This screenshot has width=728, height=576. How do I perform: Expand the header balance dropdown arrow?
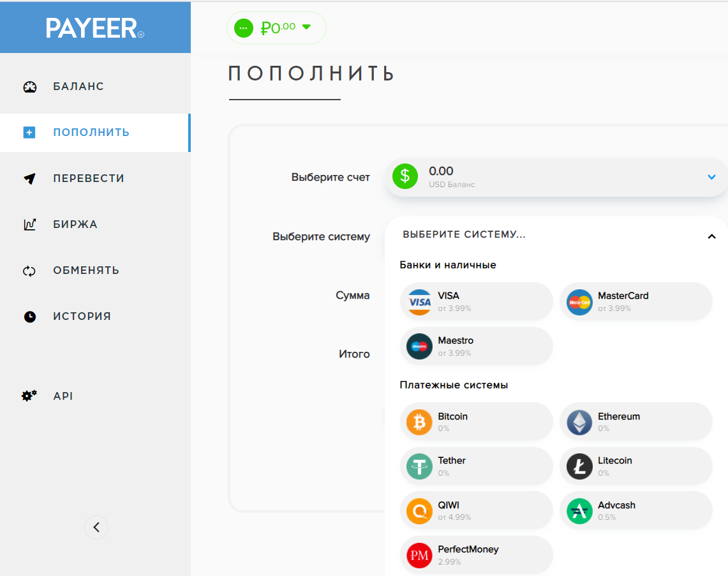point(306,27)
